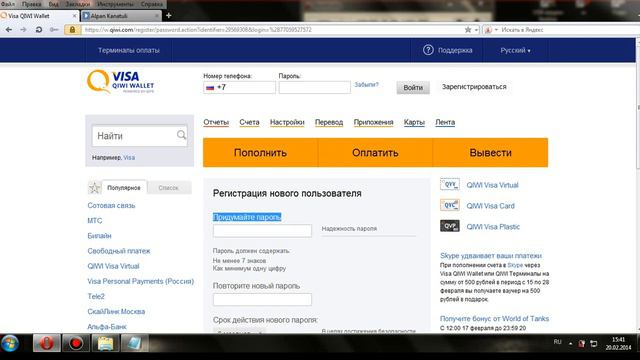Open the Вид menu
Viewport: 640px width, 360px height.
click(x=53, y=4)
